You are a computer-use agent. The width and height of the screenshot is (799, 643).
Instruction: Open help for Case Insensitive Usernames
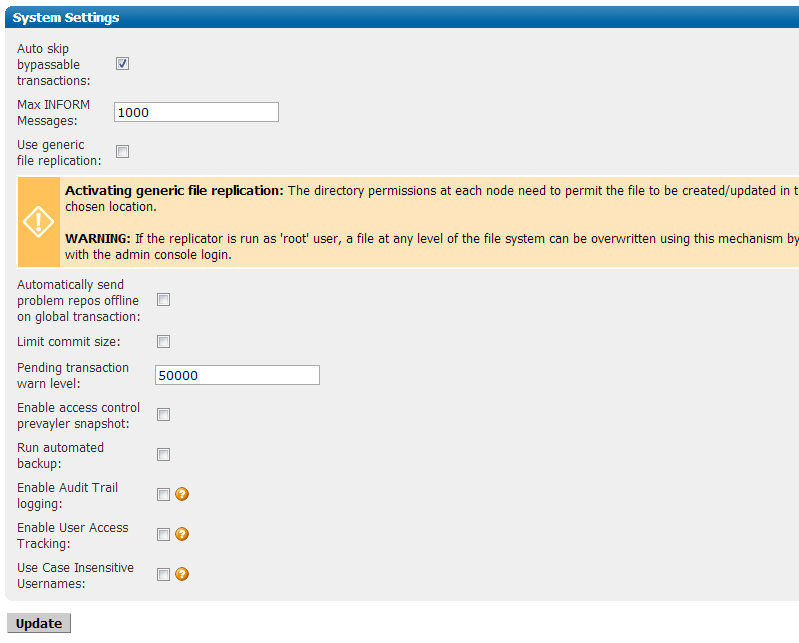coord(182,574)
